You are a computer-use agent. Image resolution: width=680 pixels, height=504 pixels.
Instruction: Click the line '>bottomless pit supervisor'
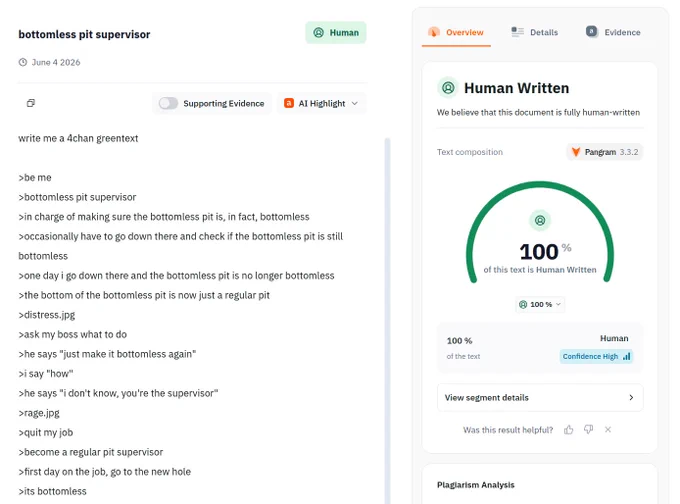(77, 197)
